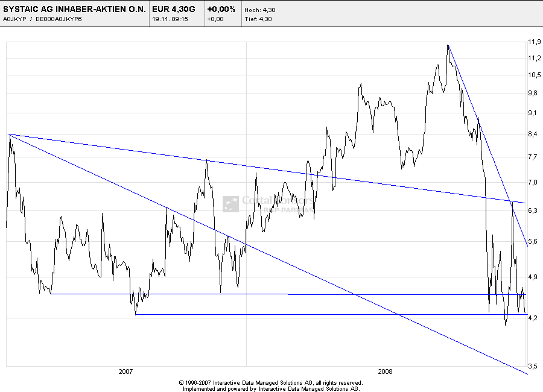
Task: Click the 7,0 y-axis label
Action: click(x=533, y=182)
